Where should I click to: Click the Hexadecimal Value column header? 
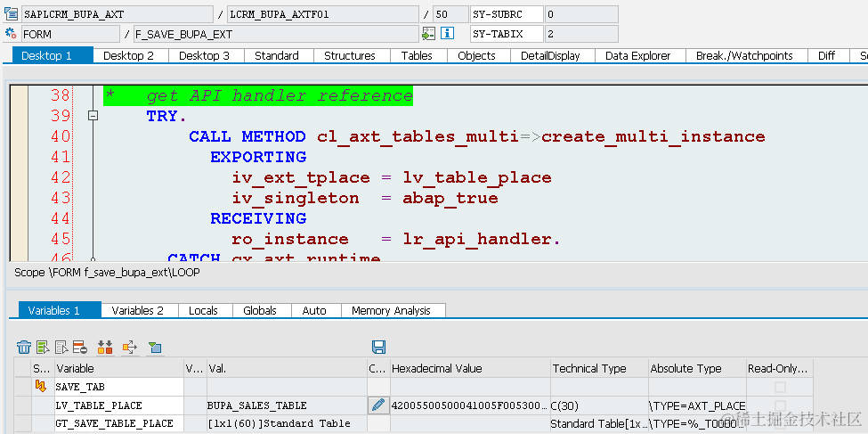tap(470, 369)
